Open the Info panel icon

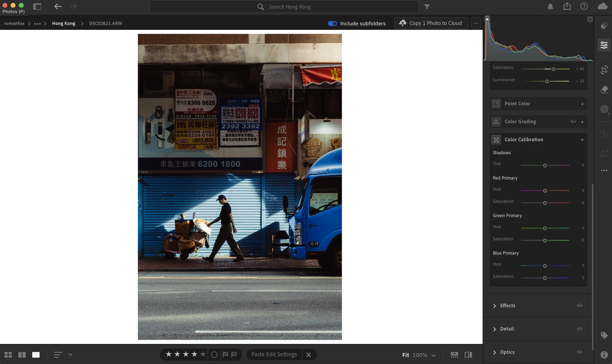point(604,355)
